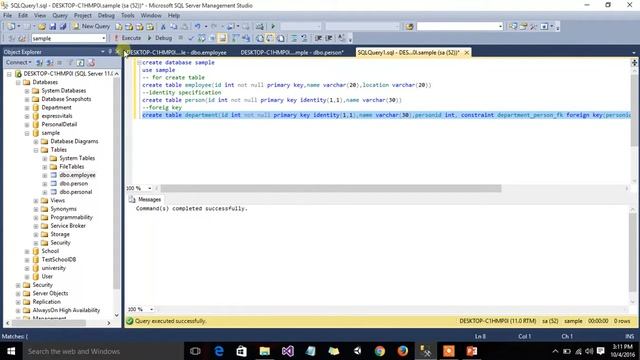Screen dimensions: 640x360
Task: Switch output to Results to File
Action: [x=281, y=38]
